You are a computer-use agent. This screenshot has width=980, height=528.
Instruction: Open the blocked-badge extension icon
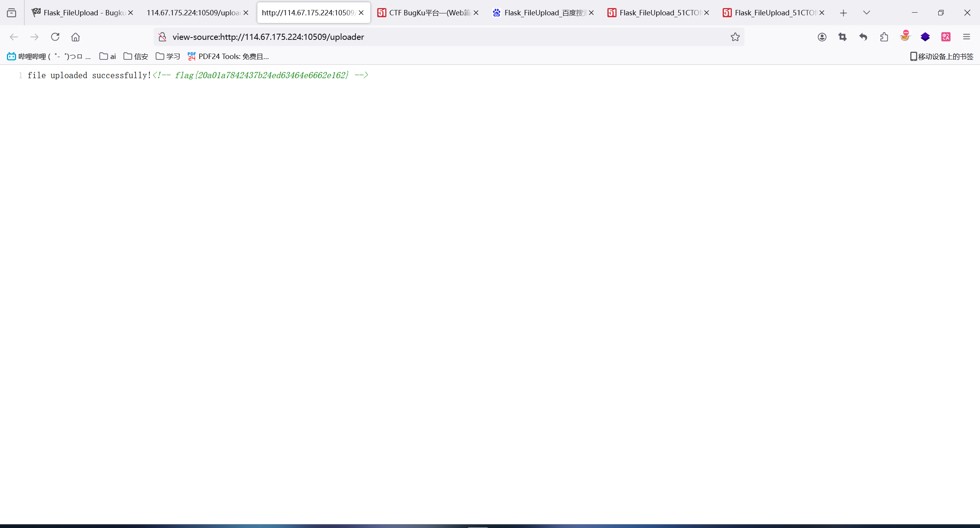coord(905,36)
